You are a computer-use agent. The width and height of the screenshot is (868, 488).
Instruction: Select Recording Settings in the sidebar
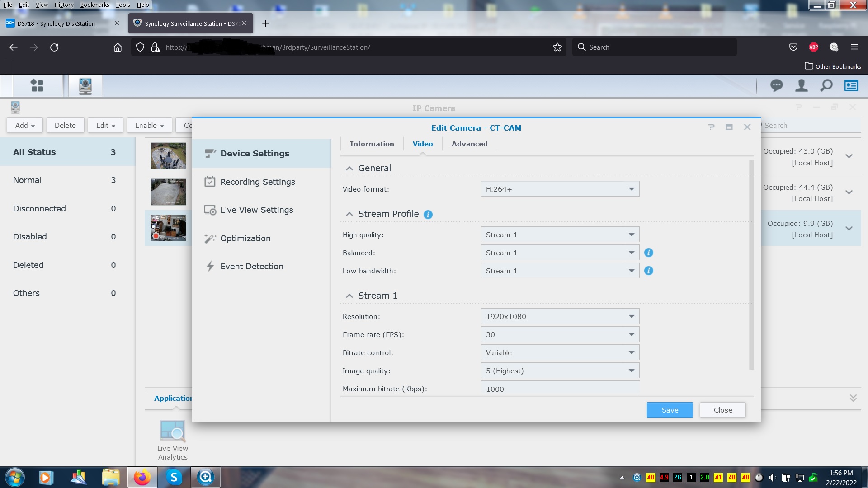[257, 182]
